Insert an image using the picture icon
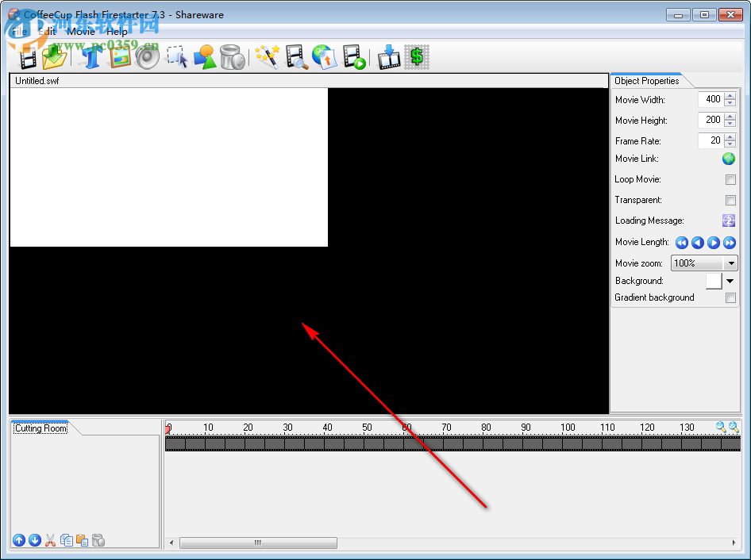 [x=120, y=57]
